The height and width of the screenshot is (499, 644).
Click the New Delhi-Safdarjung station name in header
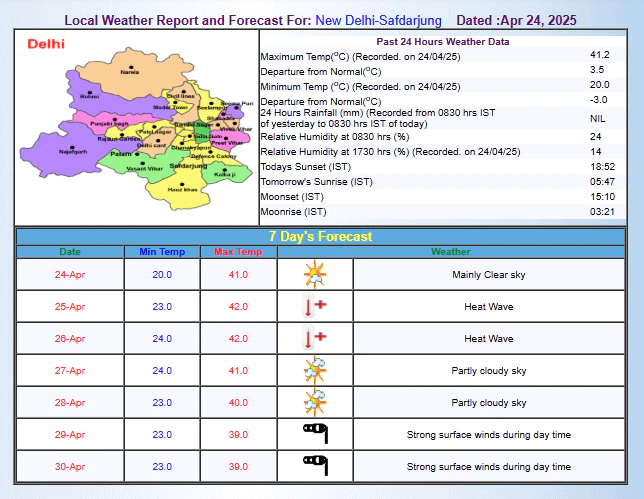(x=380, y=20)
